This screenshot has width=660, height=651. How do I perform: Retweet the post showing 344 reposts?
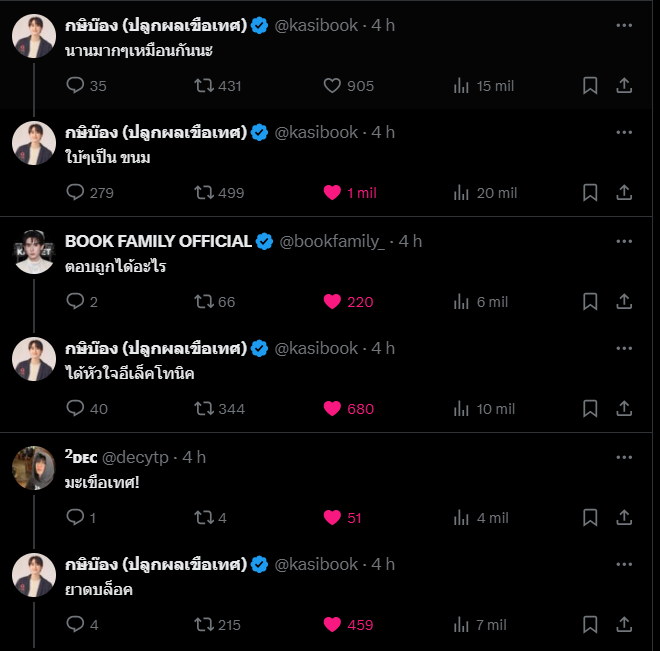pos(204,409)
